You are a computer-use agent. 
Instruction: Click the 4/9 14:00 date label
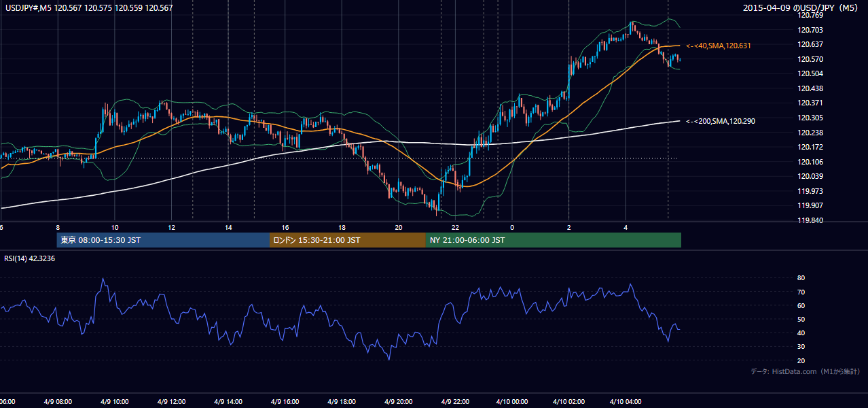228,401
